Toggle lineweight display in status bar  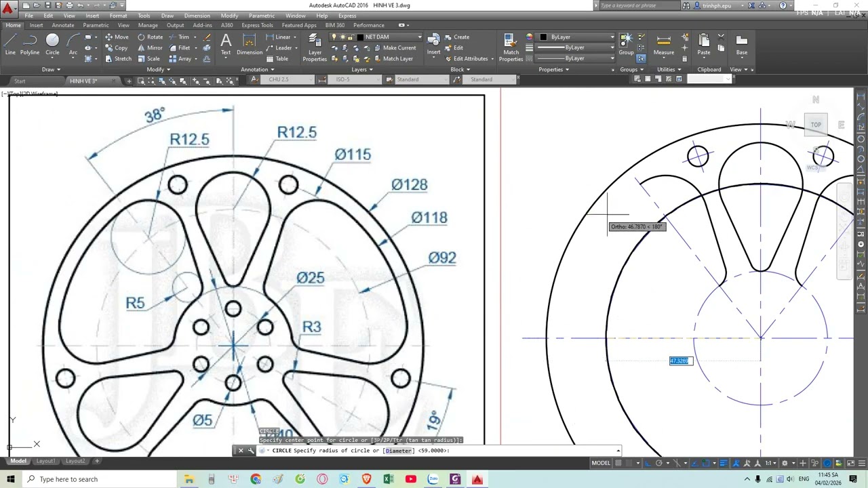coord(723,463)
